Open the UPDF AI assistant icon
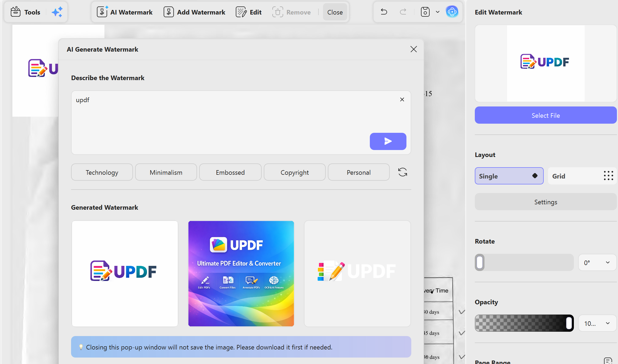This screenshot has height=364, width=618. pyautogui.click(x=452, y=12)
